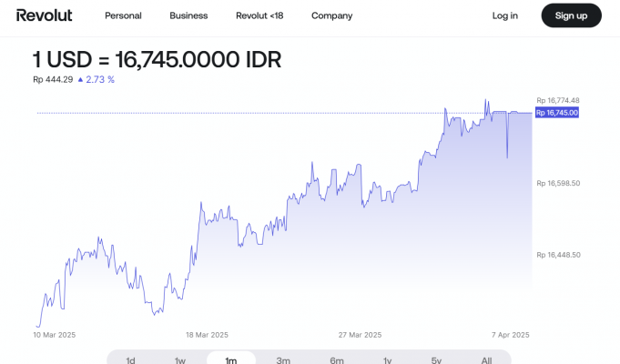This screenshot has width=620, height=364.
Task: Click the 1 USD = 16,745.0000 IDR heading
Action: (x=157, y=60)
